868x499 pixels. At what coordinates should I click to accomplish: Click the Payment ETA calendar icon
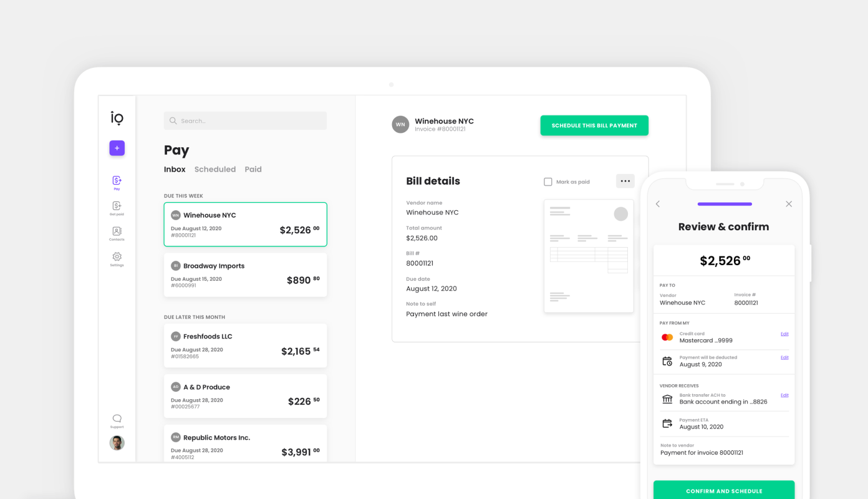pyautogui.click(x=667, y=424)
